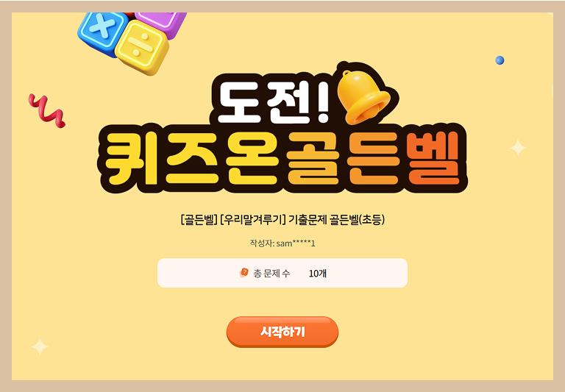Click the 총 문제 수 label
The image size is (565, 392).
click(x=271, y=274)
